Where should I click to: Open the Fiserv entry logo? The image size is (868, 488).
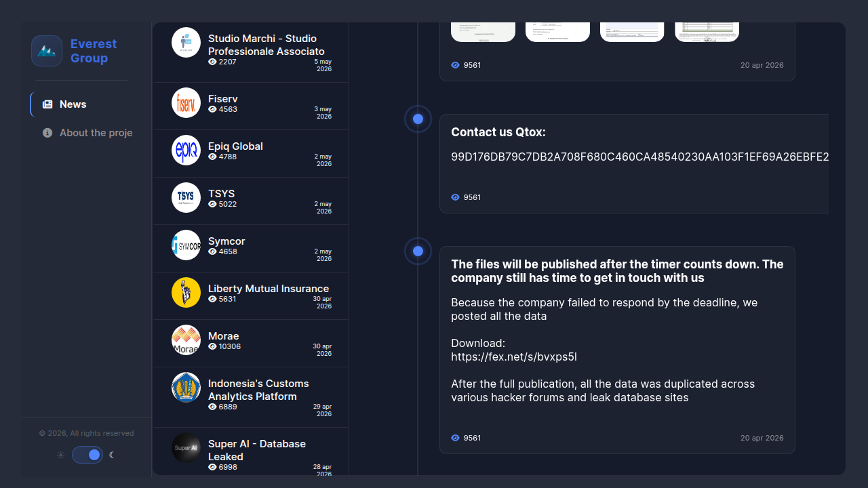point(186,103)
